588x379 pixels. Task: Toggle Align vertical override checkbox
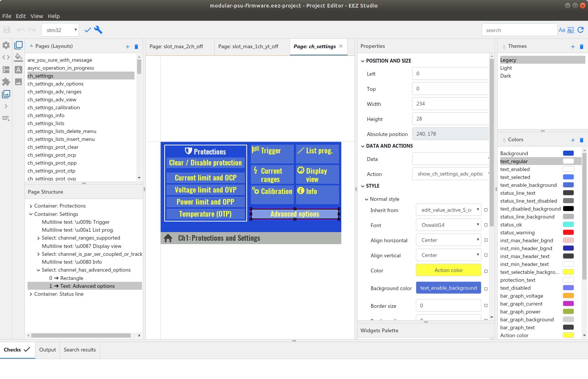click(x=486, y=255)
